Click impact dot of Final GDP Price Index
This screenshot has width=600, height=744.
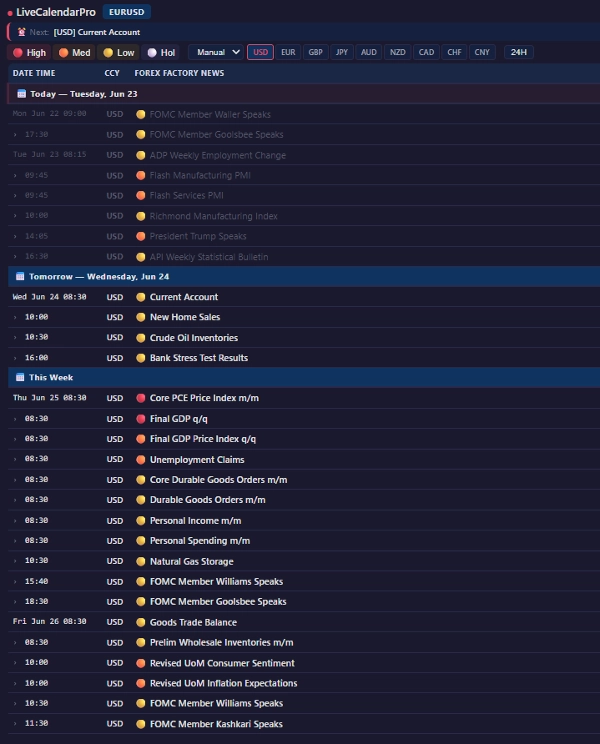pos(140,439)
